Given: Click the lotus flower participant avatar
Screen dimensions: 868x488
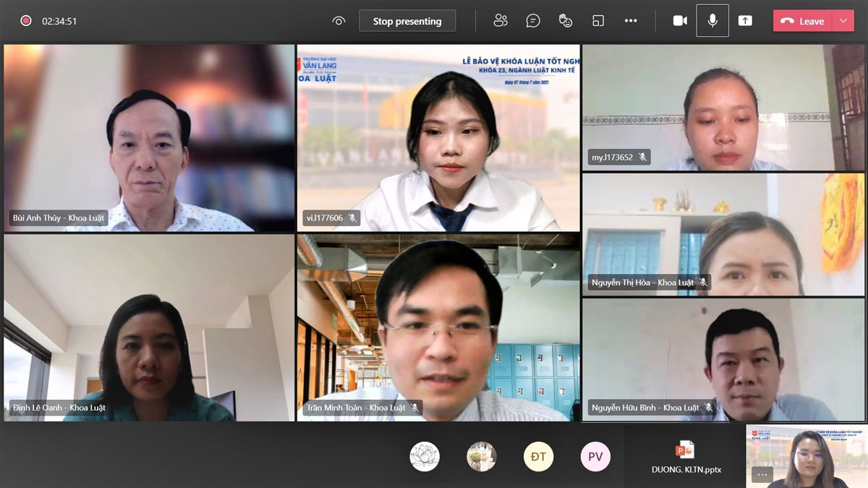Looking at the screenshot, I should 425,457.
